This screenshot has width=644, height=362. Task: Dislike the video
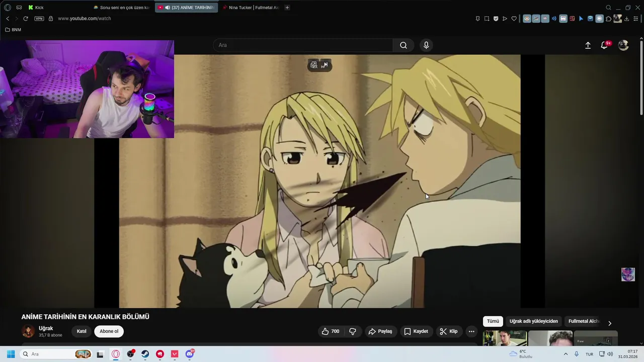click(x=353, y=331)
